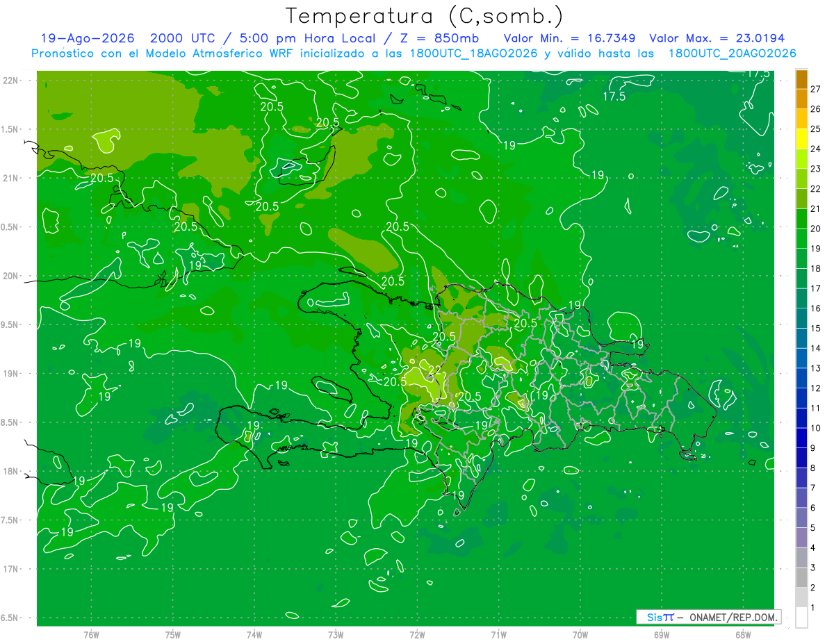Image resolution: width=834 pixels, height=644 pixels.
Task: Click the title 'Temperatura (C,somb.)'
Action: [424, 16]
